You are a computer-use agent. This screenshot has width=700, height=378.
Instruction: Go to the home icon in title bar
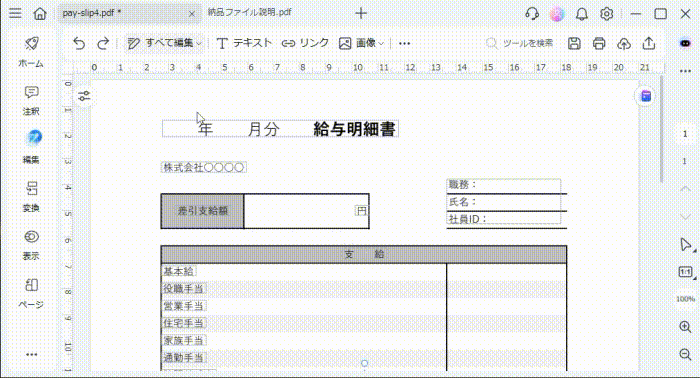[x=40, y=13]
